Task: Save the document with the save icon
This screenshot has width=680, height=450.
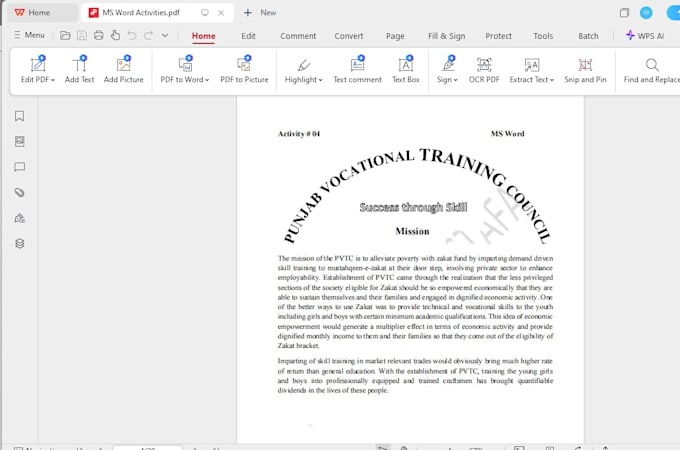Action: (x=82, y=36)
